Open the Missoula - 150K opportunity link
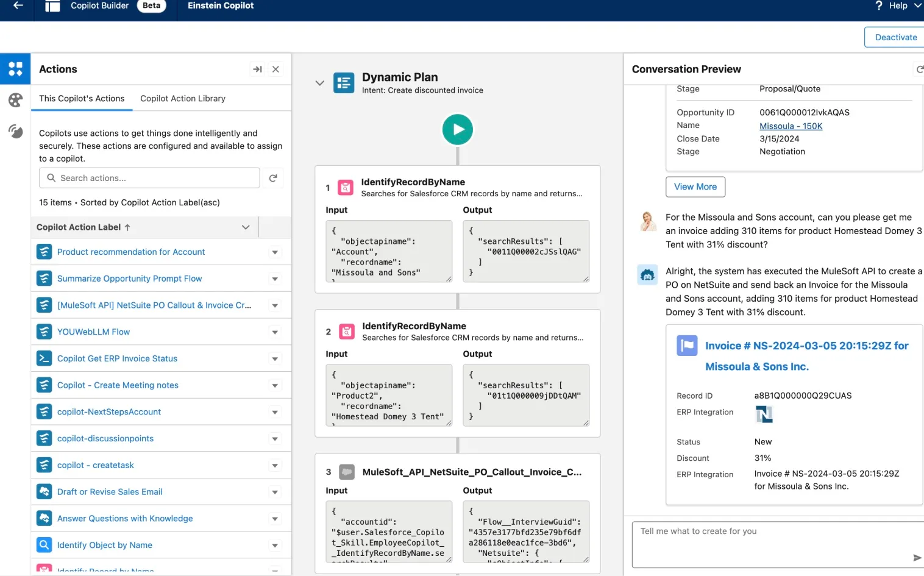This screenshot has height=576, width=924. pyautogui.click(x=791, y=126)
